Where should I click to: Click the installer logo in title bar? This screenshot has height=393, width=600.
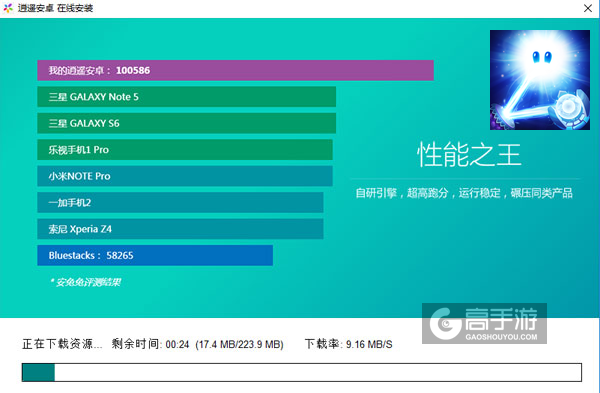(x=8, y=8)
